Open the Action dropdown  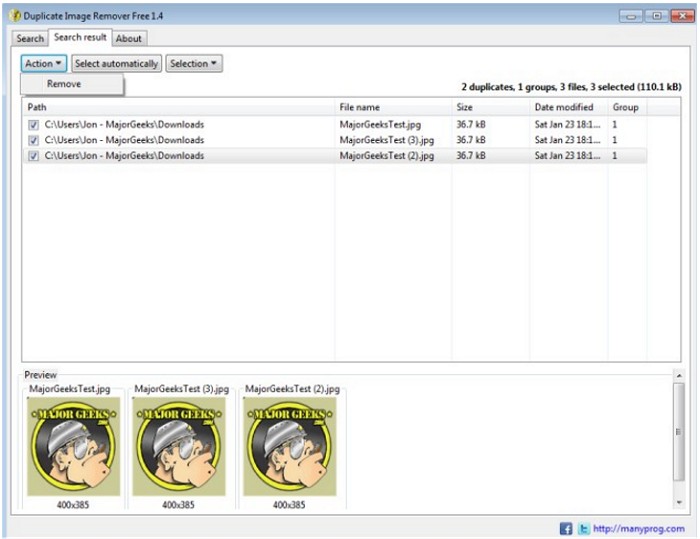43,63
